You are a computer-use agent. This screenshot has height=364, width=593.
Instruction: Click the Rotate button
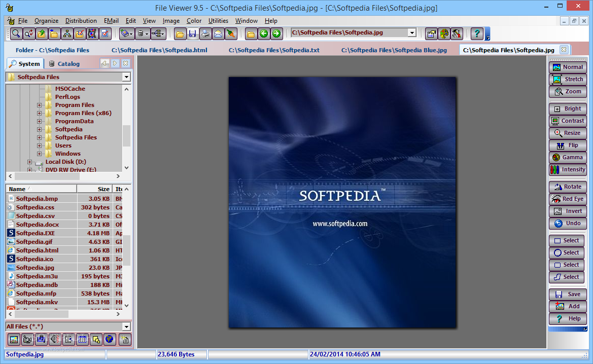(568, 187)
